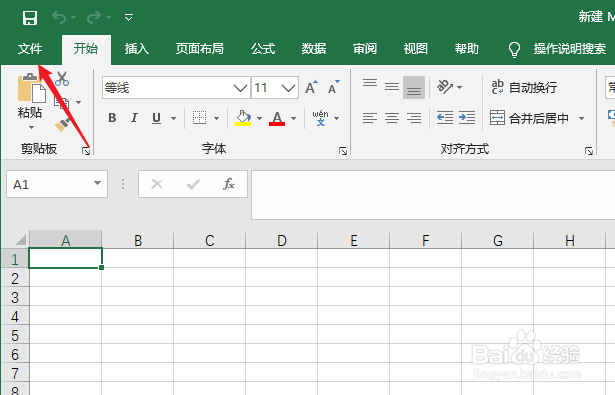Open the Customize Quick Access Toolbar dropdown
This screenshot has width=615, height=395.
(x=129, y=18)
